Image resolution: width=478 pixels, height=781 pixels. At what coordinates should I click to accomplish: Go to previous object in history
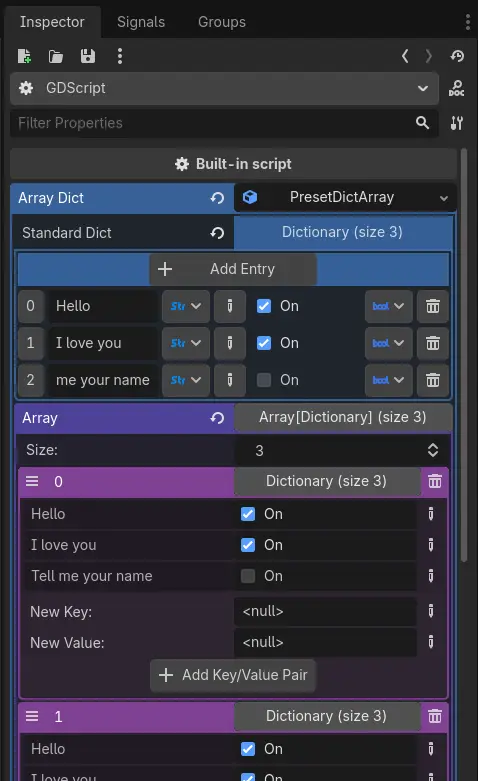tap(405, 56)
